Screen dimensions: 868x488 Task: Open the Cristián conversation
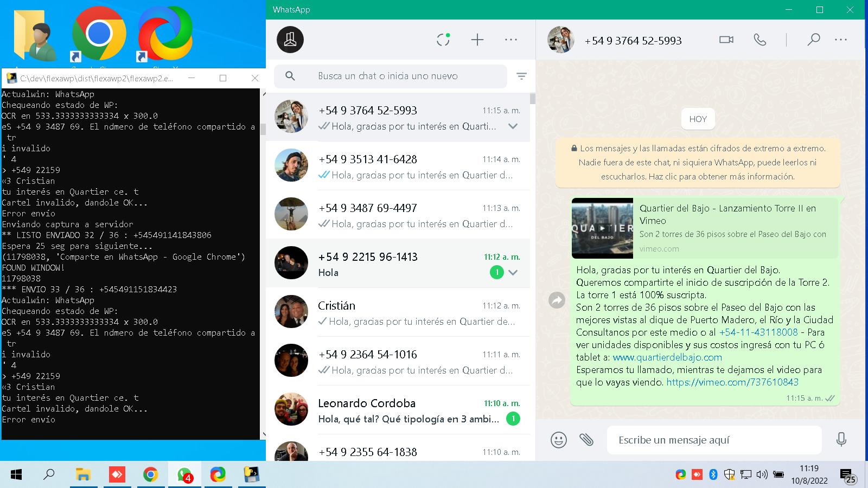(x=398, y=313)
